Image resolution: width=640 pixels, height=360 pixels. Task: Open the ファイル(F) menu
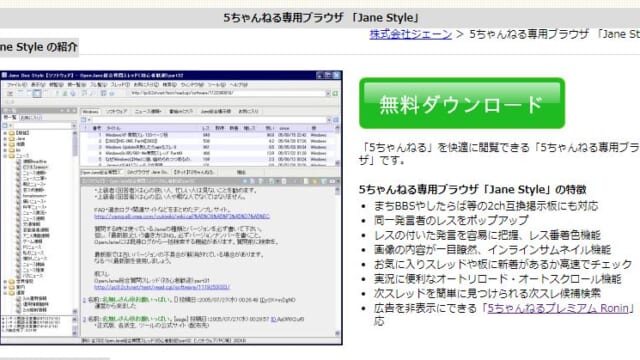click(17, 85)
